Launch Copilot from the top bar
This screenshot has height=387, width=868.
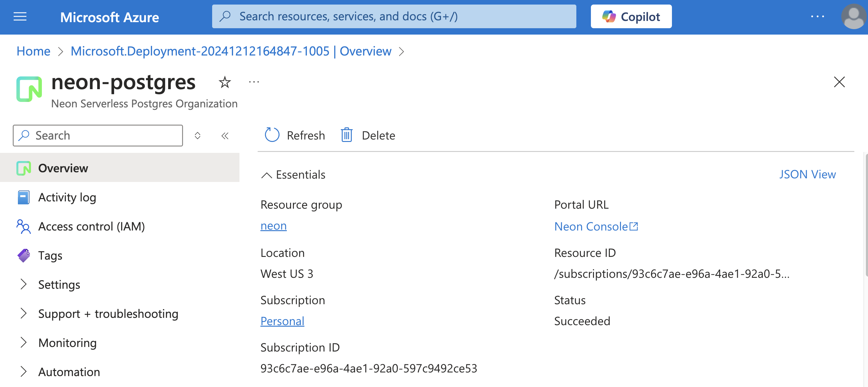631,16
